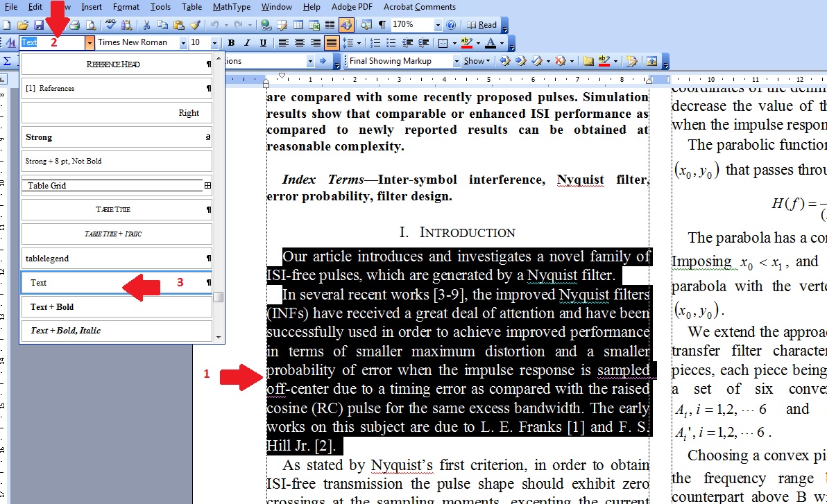
Task: Open a file with the Open folder icon
Action: tap(22, 25)
